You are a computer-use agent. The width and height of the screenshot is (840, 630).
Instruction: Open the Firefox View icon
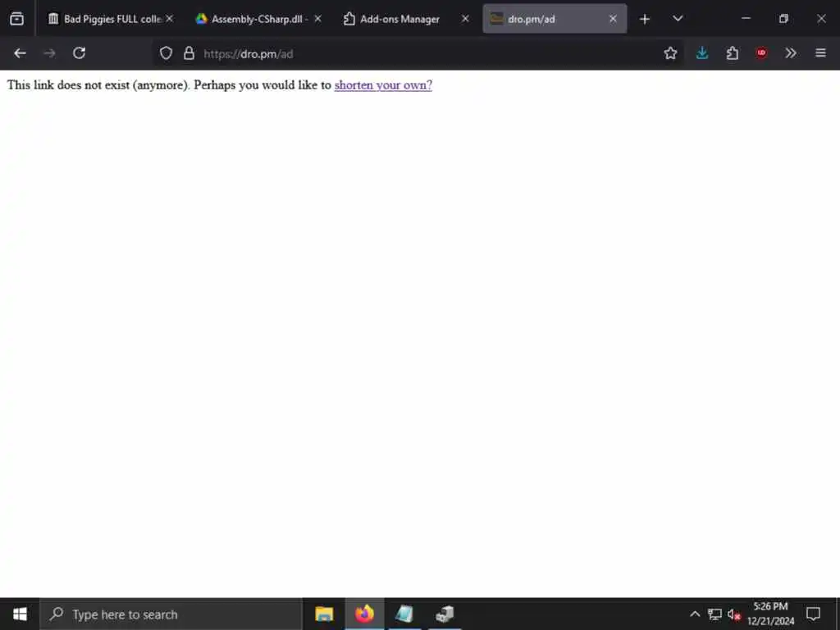16,19
